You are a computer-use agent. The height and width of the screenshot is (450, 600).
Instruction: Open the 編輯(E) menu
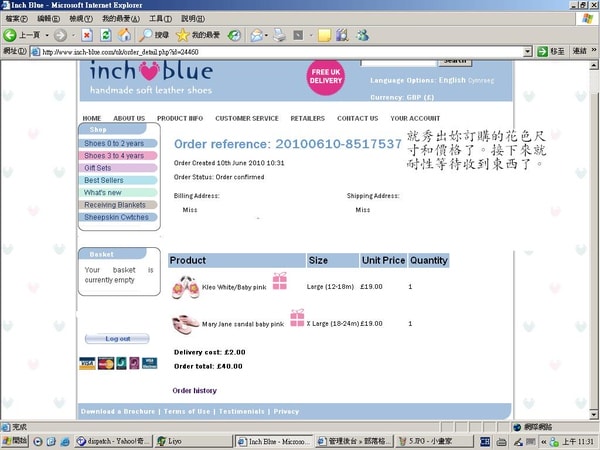coord(49,18)
